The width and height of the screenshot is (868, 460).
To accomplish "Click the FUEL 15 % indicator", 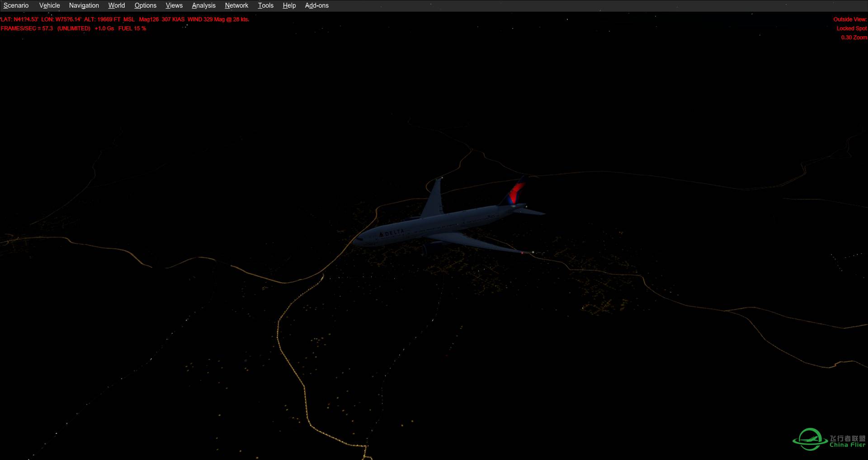I will pos(132,28).
